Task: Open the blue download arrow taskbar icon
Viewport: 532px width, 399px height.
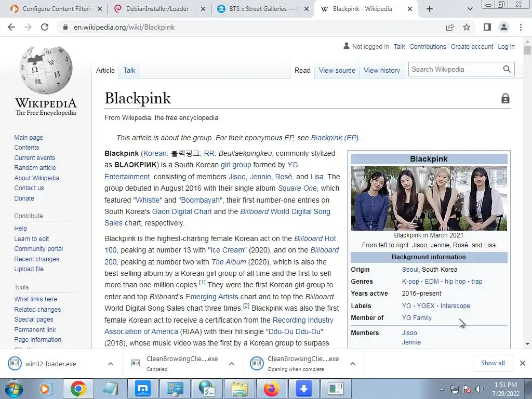Action: click(303, 389)
